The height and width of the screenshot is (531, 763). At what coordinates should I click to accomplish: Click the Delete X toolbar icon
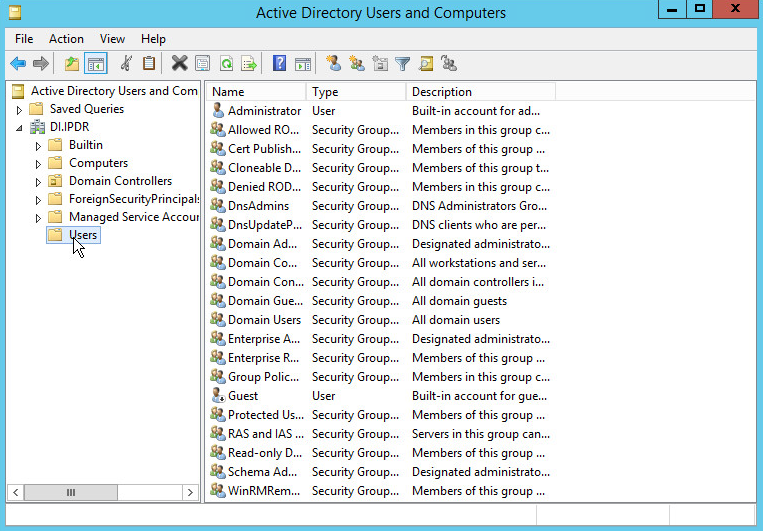pos(179,64)
